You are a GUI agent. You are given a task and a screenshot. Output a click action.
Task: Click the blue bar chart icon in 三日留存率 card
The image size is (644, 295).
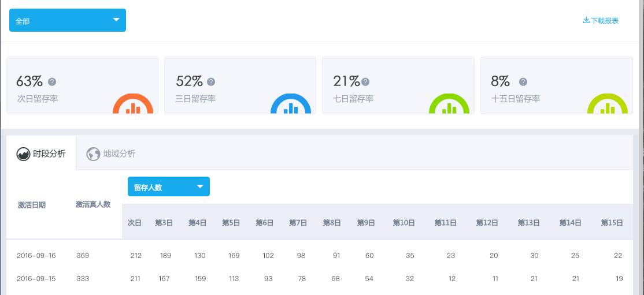tap(291, 106)
